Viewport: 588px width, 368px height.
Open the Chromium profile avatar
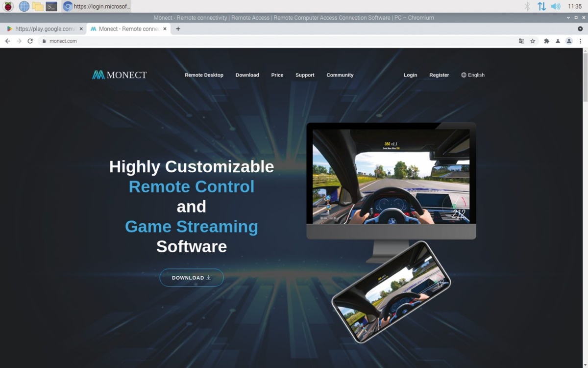click(x=569, y=41)
